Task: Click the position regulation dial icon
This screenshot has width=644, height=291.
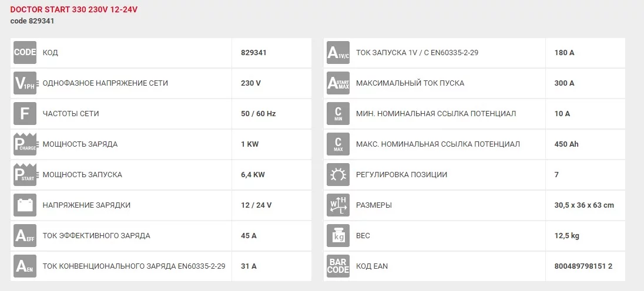Action: coord(338,175)
